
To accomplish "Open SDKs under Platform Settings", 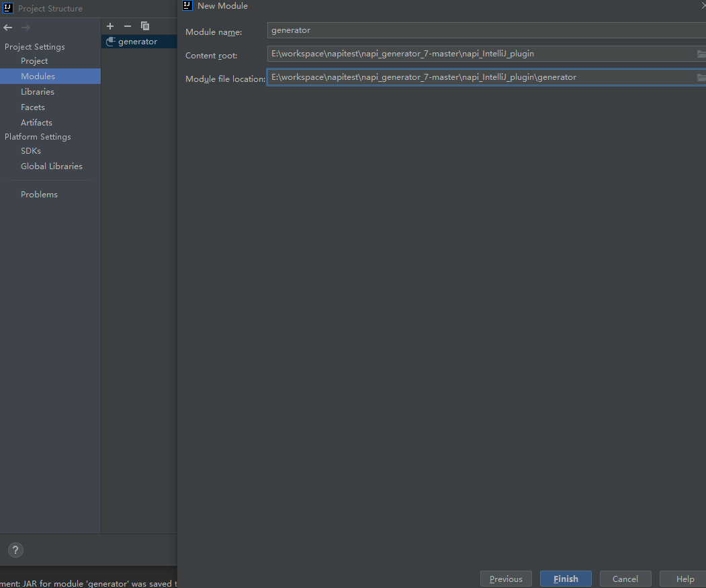I will click(x=31, y=151).
